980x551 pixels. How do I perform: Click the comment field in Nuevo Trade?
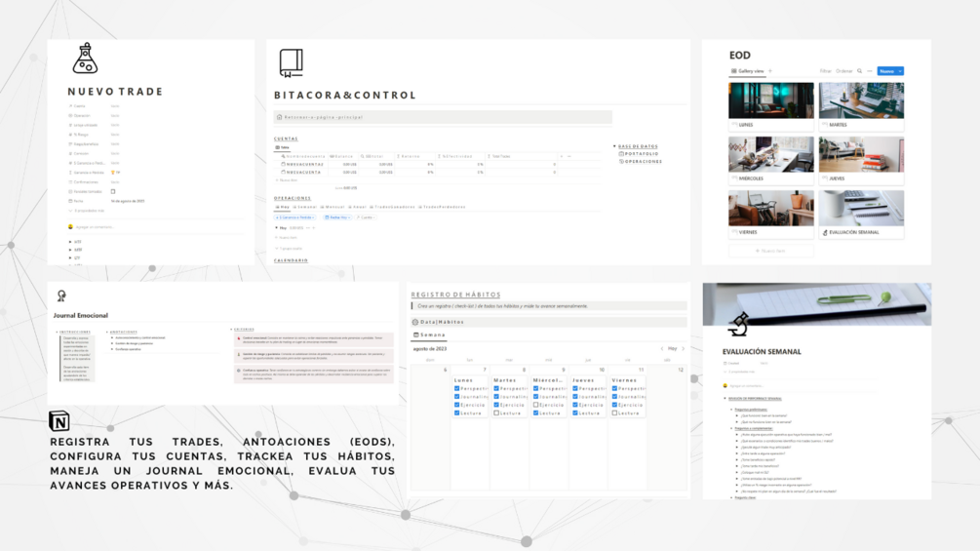coord(95,227)
